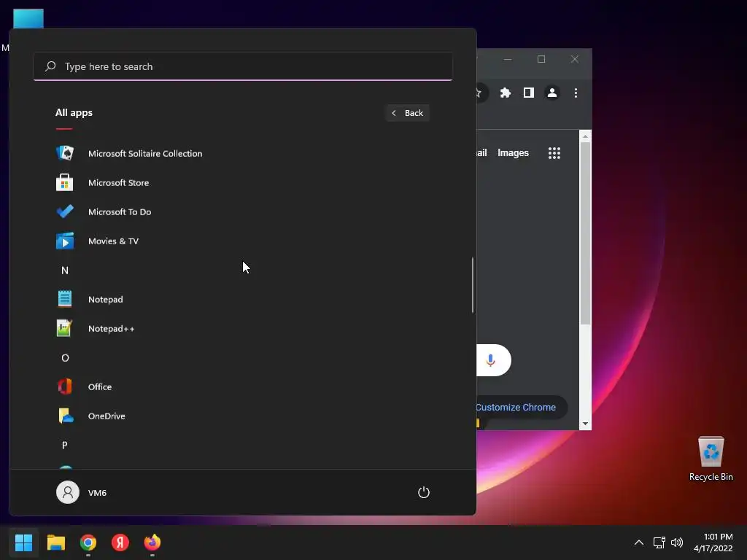This screenshot has height=560, width=747.
Task: Click the search magnifier icon
Action: click(50, 66)
